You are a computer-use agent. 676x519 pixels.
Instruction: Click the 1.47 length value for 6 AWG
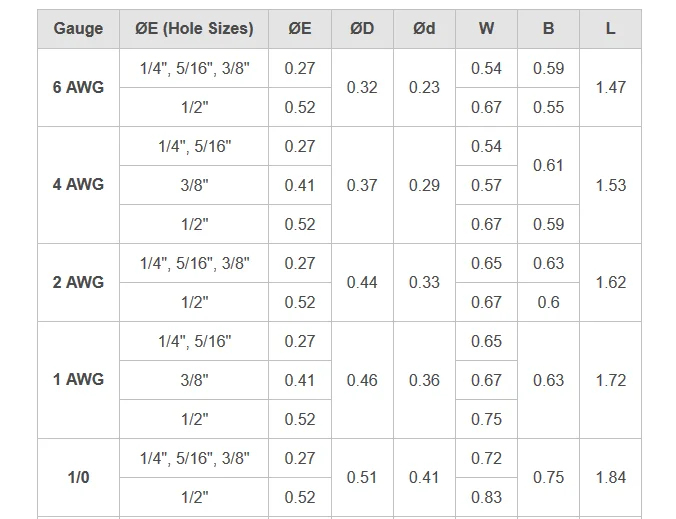(610, 88)
